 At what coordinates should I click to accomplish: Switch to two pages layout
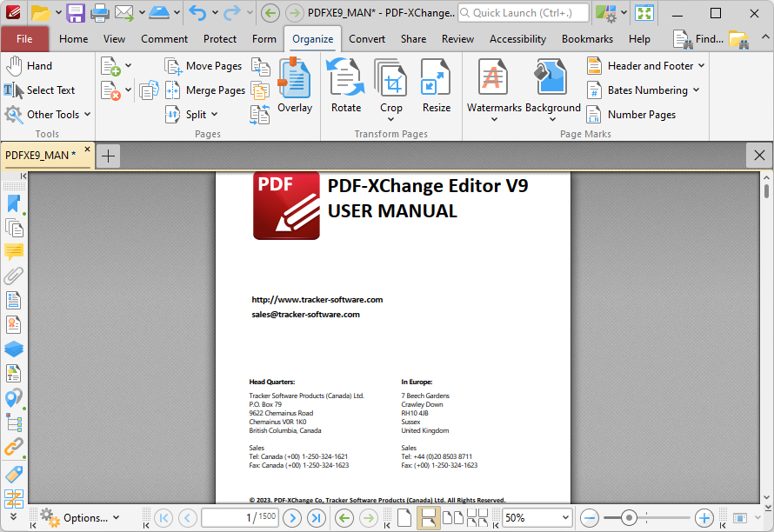coord(452,518)
